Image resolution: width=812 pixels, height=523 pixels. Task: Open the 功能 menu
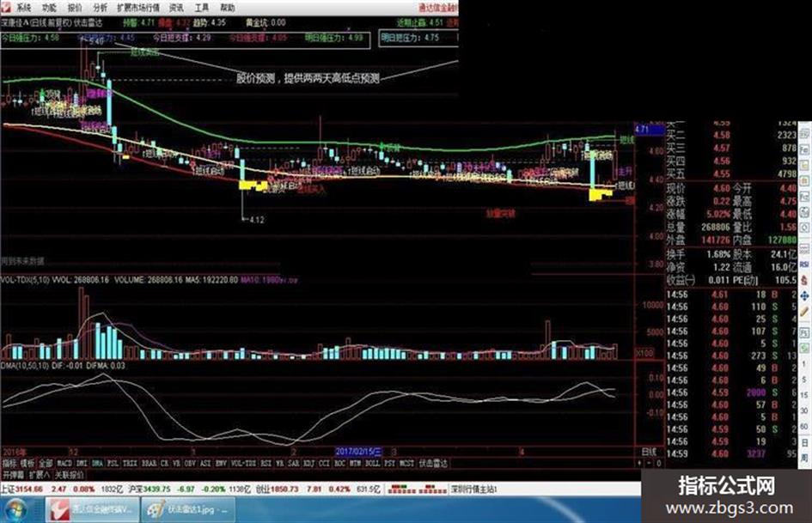[x=49, y=8]
